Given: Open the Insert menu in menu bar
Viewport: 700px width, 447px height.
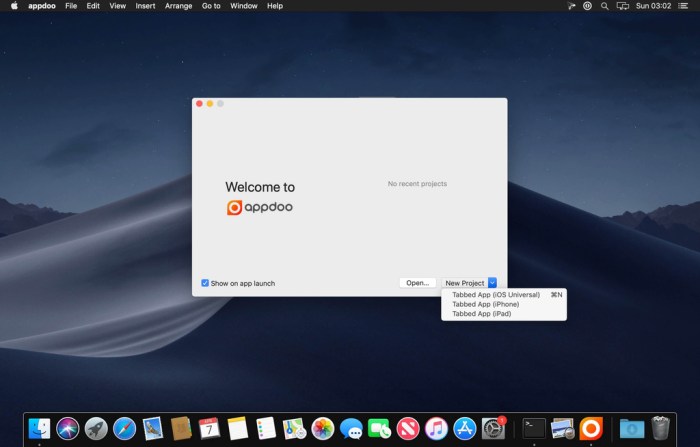Looking at the screenshot, I should tap(145, 6).
